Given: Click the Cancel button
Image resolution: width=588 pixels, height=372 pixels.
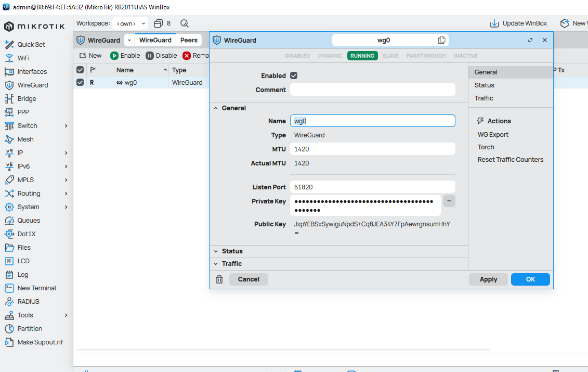Looking at the screenshot, I should (249, 279).
